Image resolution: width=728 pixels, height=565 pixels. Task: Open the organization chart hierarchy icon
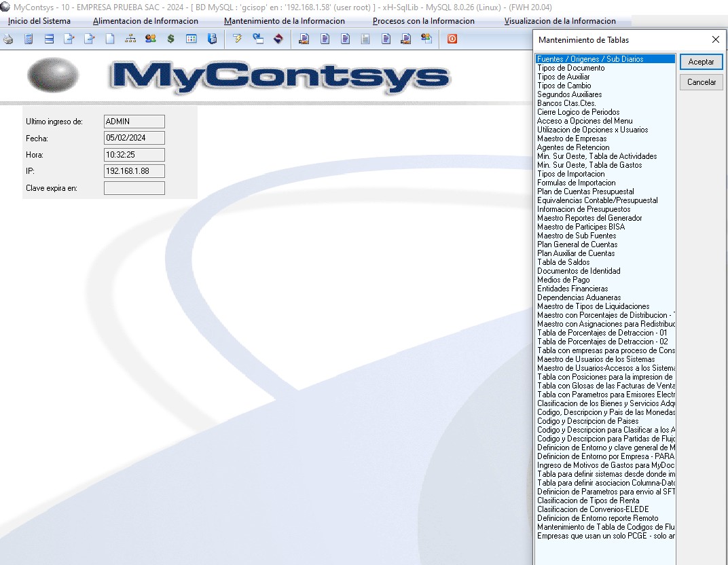click(x=130, y=39)
